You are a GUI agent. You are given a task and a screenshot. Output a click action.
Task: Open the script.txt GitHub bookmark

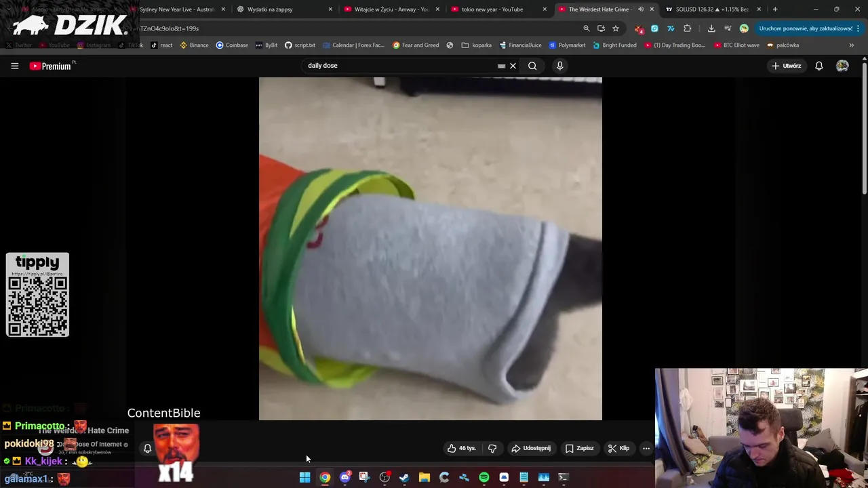point(300,45)
